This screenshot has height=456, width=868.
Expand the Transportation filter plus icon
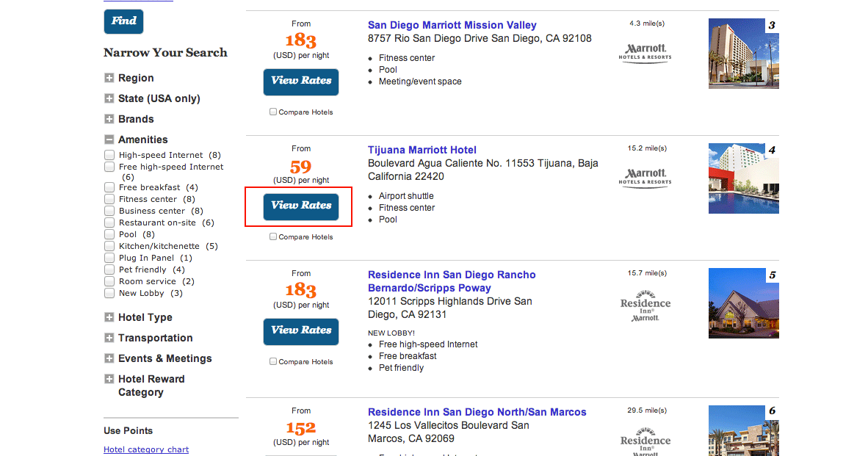click(109, 338)
